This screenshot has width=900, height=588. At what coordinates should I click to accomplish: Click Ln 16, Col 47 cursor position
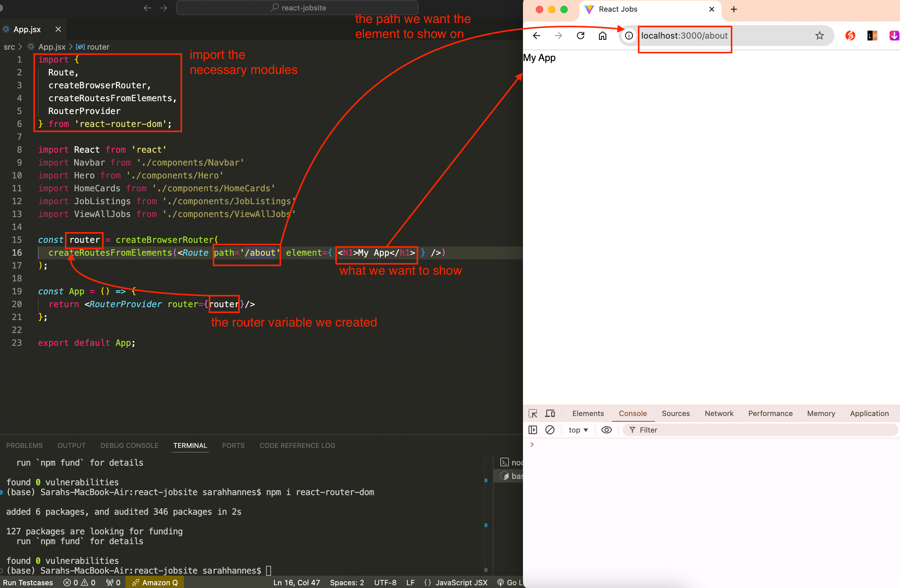pyautogui.click(x=296, y=582)
